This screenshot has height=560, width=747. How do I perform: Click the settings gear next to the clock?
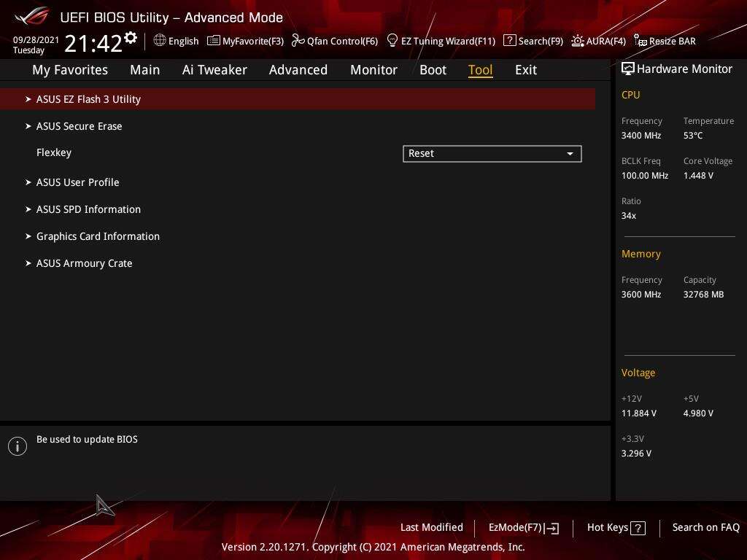(131, 38)
